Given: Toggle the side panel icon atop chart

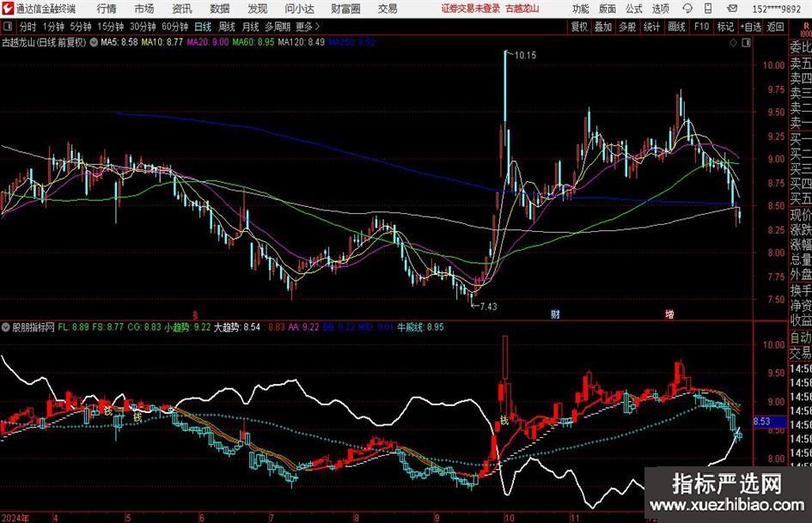Looking at the screenshot, I should [x=746, y=43].
